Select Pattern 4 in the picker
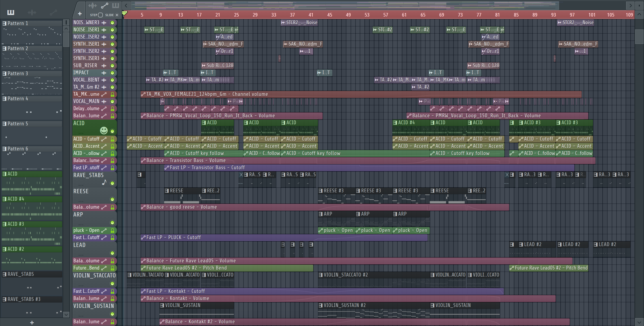 click(32, 99)
